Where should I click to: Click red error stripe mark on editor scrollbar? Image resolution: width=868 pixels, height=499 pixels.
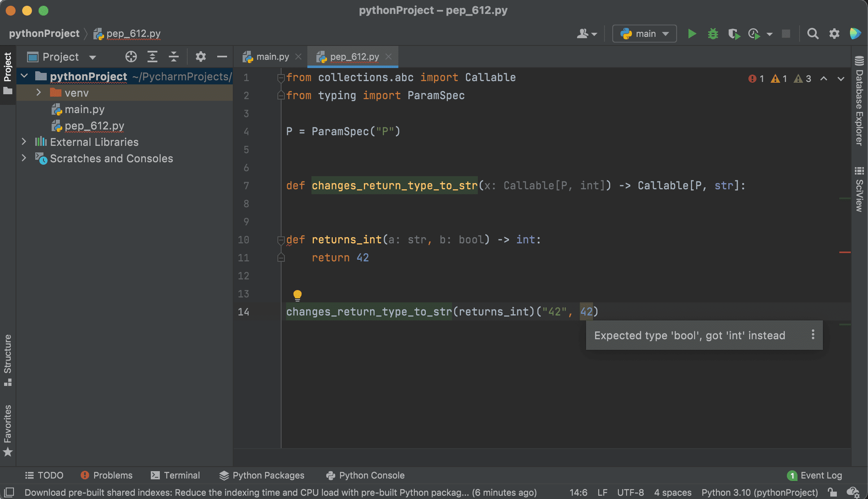(845, 252)
